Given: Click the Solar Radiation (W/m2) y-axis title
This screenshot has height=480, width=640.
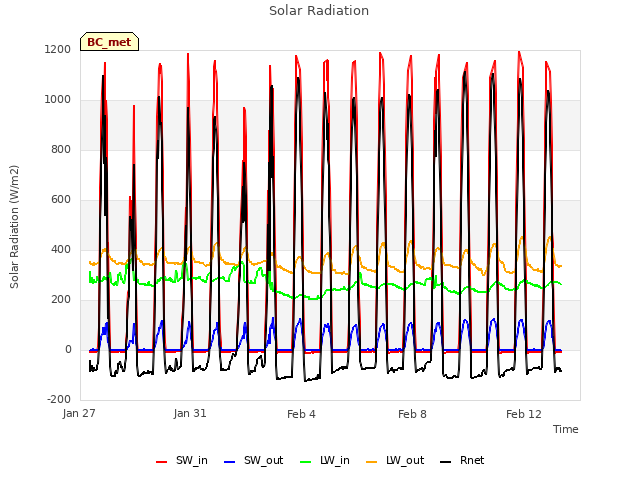Looking at the screenshot, I should point(14,227).
